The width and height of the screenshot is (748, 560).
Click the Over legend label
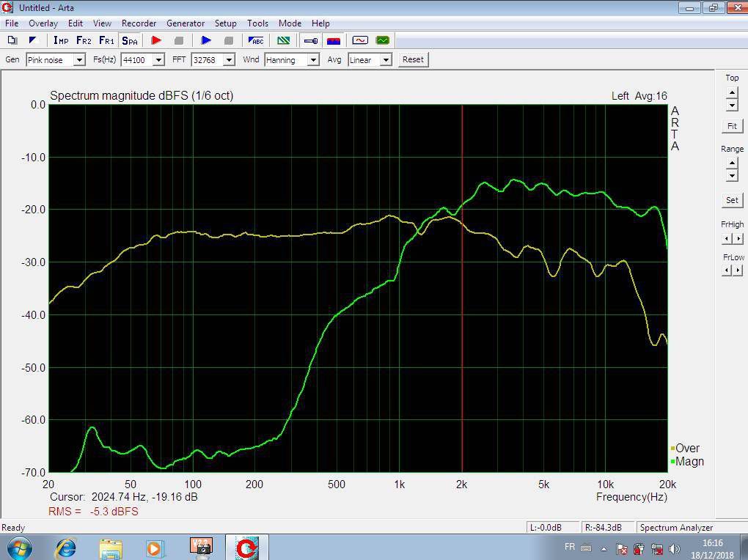[687, 449]
